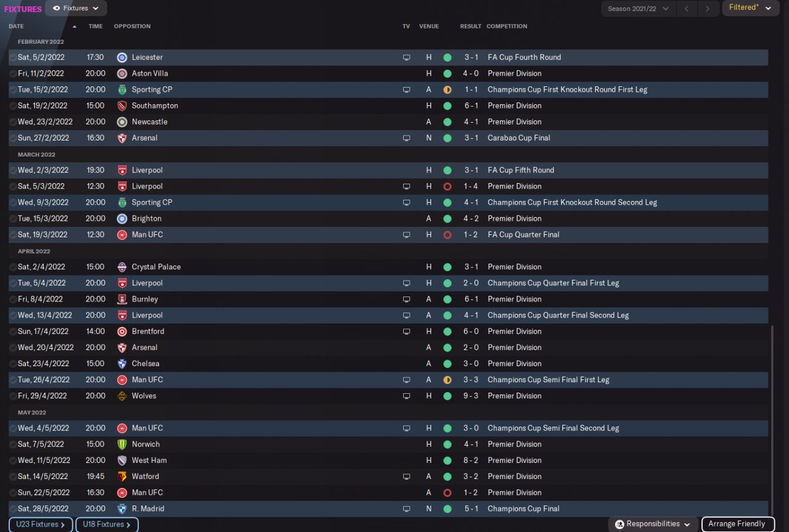The width and height of the screenshot is (789, 532).
Task: Open the Season 2021/22 dropdown
Action: point(638,9)
